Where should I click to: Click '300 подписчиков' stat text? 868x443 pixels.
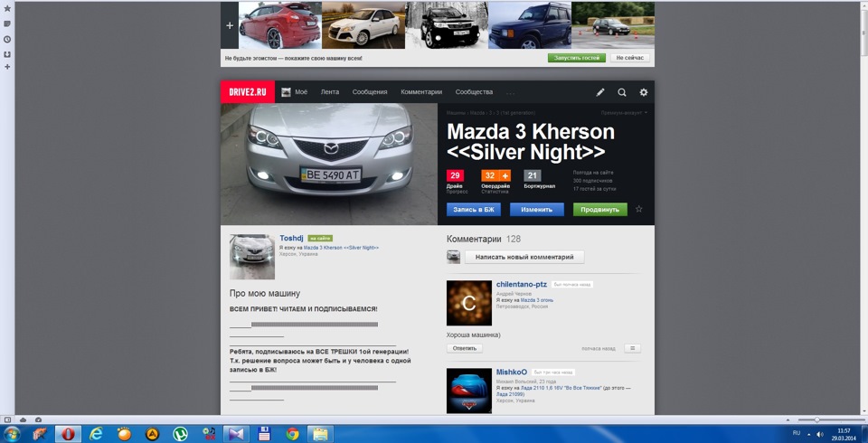coord(593,181)
